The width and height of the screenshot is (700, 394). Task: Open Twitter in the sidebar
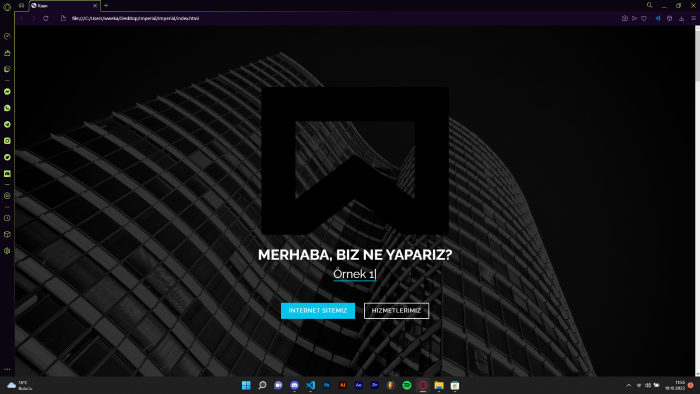(x=7, y=157)
